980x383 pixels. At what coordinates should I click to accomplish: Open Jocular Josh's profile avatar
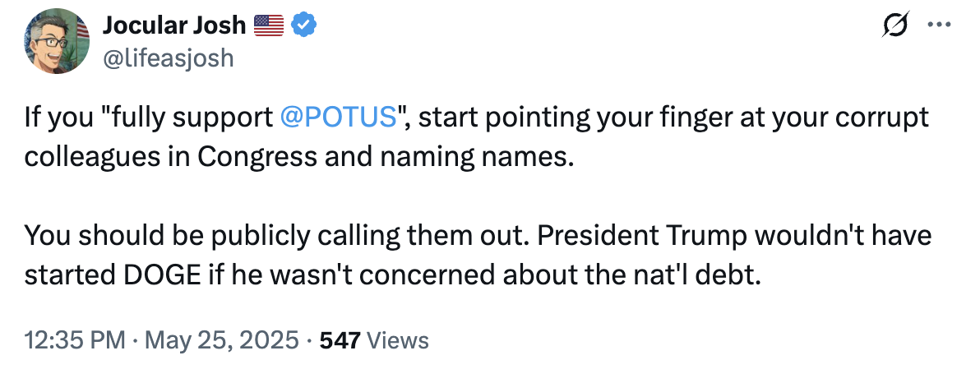tap(57, 41)
